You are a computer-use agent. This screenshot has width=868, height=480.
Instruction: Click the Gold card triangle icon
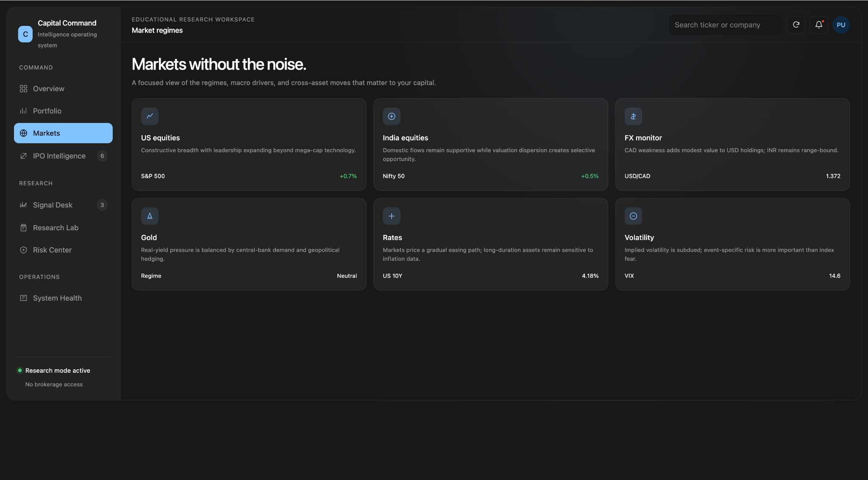click(150, 216)
